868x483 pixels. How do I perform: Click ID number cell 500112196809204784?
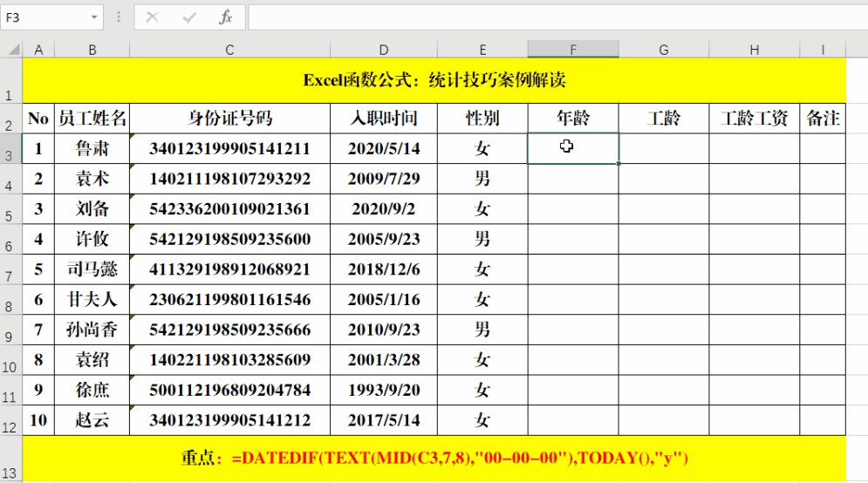[229, 390]
